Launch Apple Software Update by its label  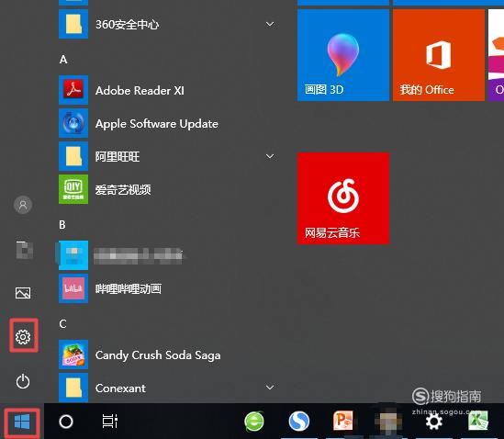157,124
